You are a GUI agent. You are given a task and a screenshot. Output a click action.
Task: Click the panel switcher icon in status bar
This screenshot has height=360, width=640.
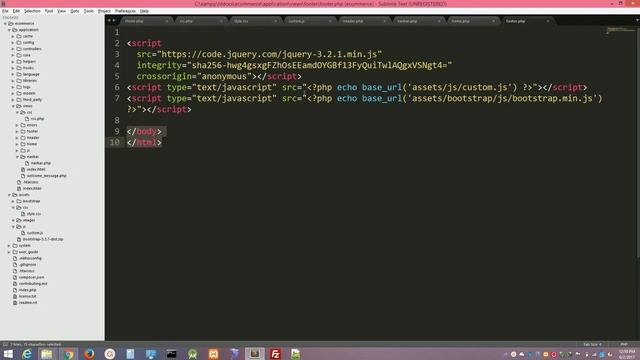click(x=5, y=344)
